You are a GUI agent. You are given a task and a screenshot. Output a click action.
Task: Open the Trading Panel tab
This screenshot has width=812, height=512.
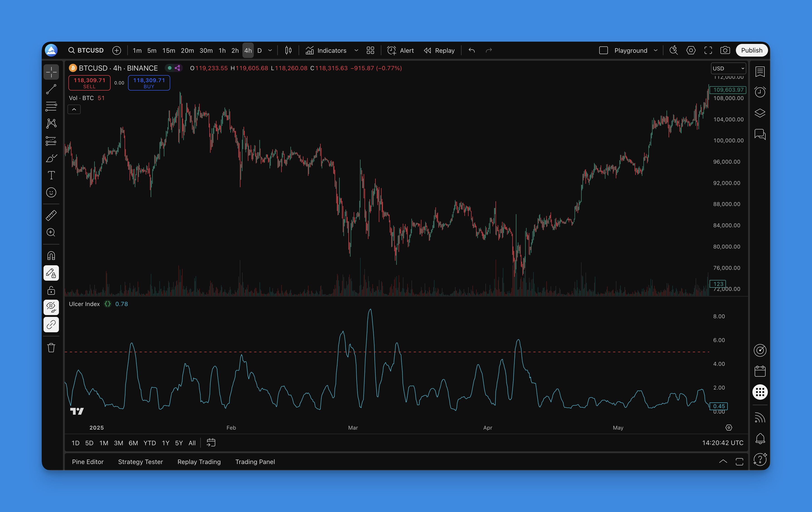point(255,462)
